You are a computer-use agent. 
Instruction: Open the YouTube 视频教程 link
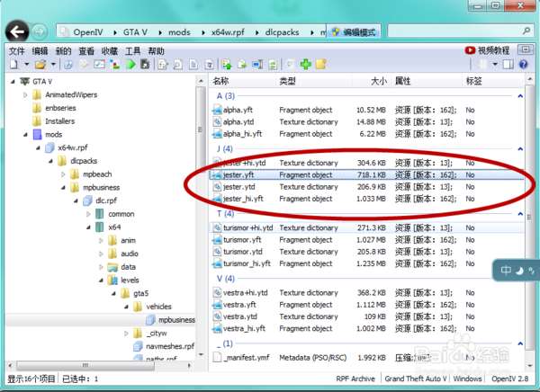tap(487, 50)
